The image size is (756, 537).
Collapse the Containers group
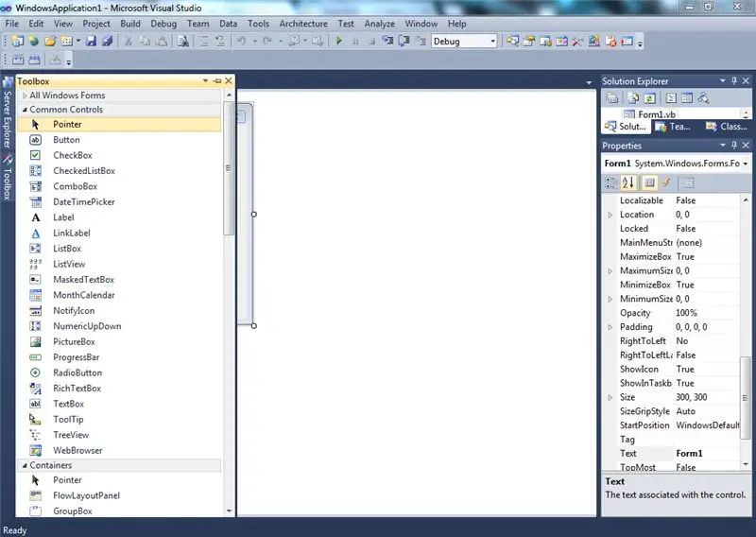pos(25,465)
